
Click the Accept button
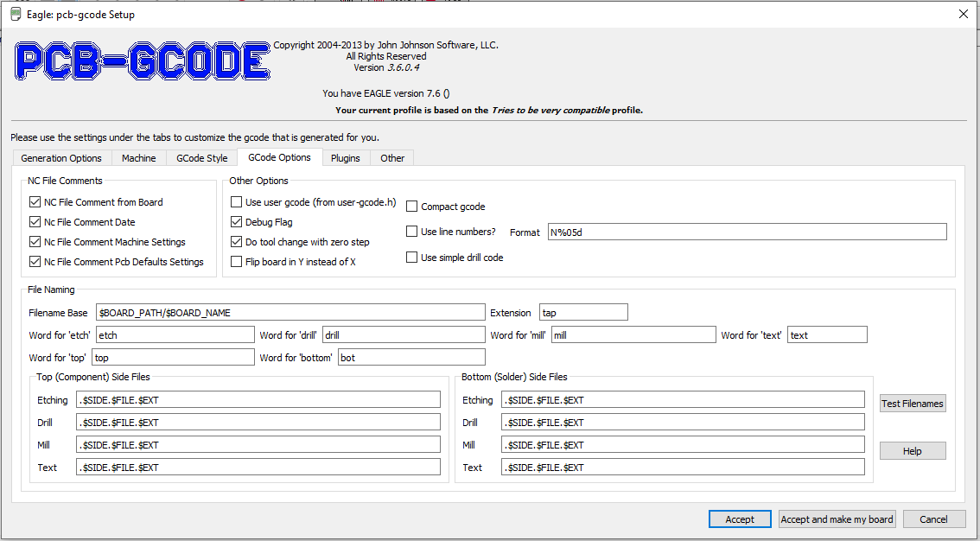point(740,519)
